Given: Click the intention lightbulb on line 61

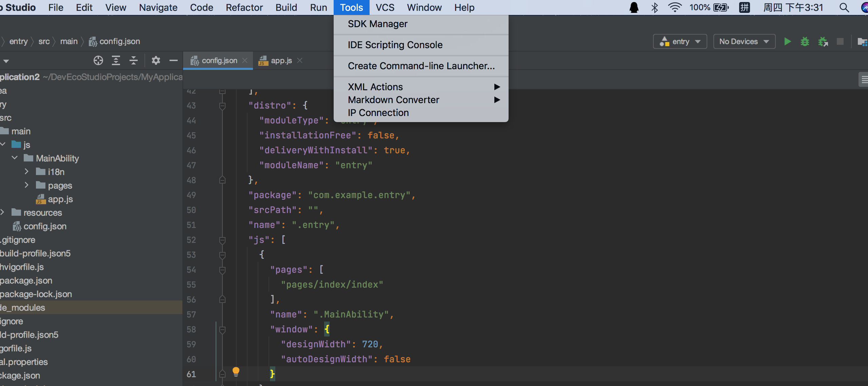Looking at the screenshot, I should pyautogui.click(x=236, y=372).
